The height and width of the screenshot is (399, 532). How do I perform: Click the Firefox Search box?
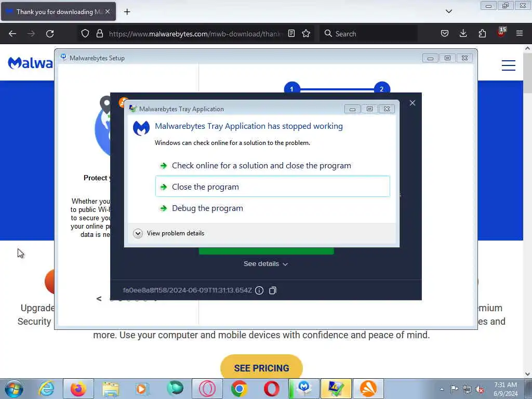coord(368,34)
